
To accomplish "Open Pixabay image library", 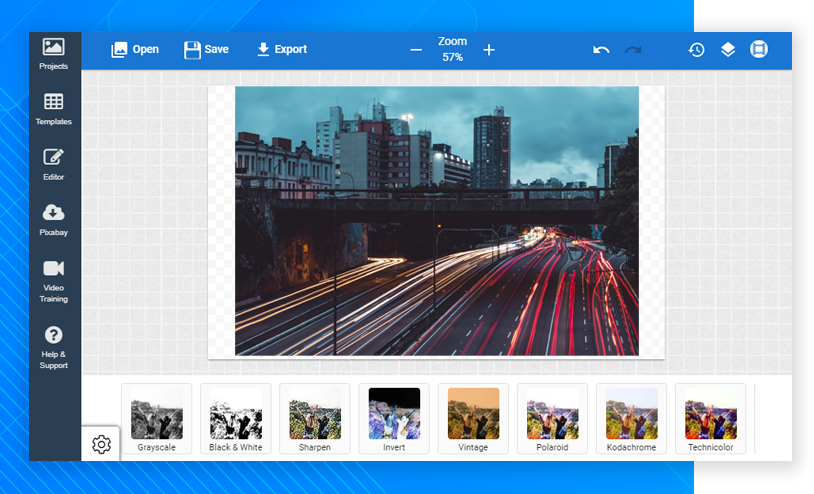I will 53,220.
